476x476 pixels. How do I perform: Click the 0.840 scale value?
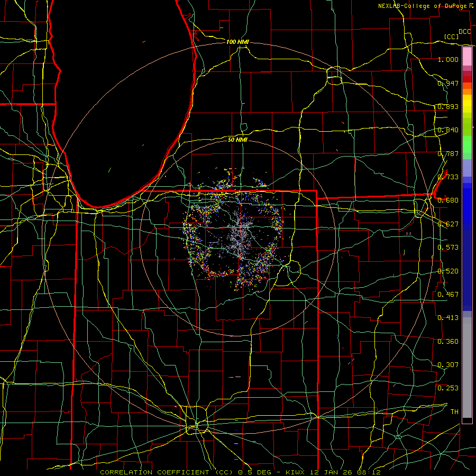pyautogui.click(x=448, y=130)
